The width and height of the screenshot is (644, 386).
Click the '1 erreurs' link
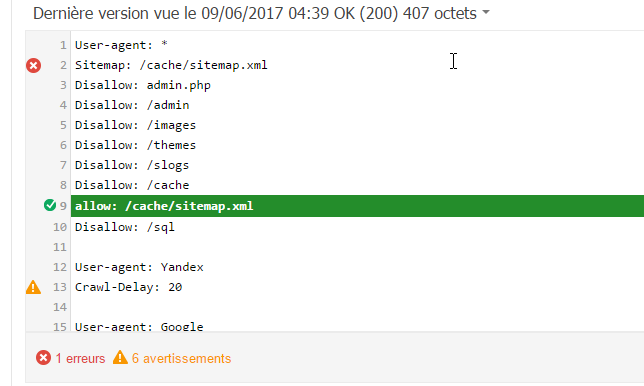pyautogui.click(x=80, y=358)
